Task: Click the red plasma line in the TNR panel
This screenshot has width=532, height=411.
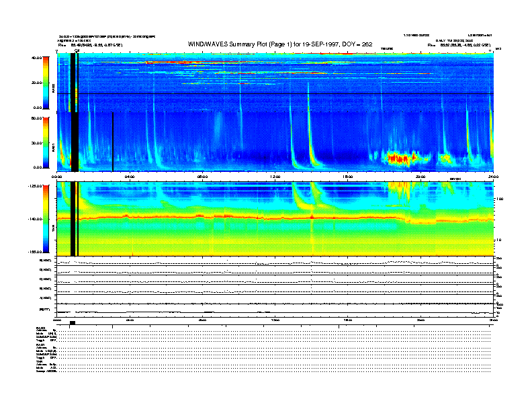Action: (275, 218)
